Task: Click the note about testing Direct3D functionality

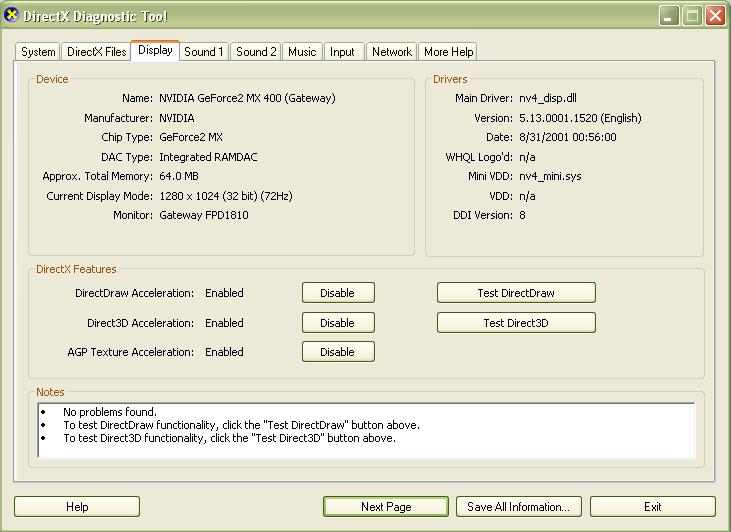Action: coord(229,438)
